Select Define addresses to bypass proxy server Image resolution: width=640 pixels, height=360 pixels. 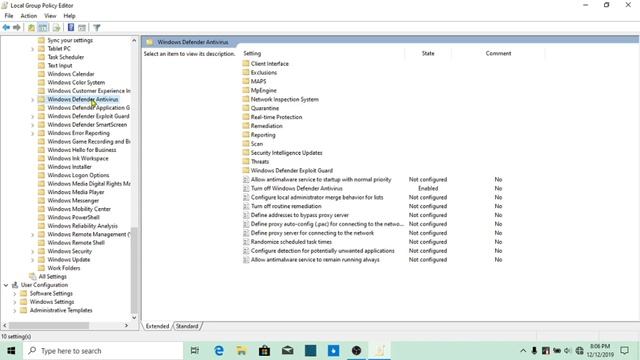pyautogui.click(x=300, y=215)
